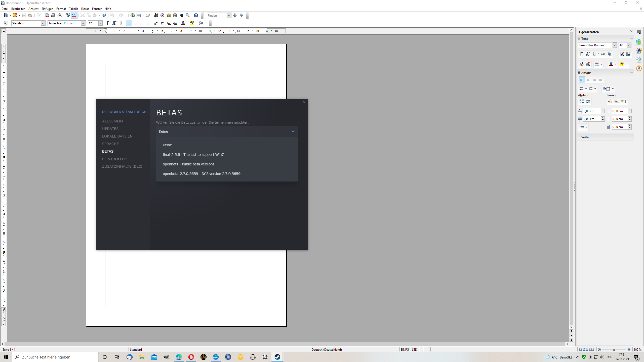This screenshot has width=644, height=362.
Task: Open paragraph style Standard dropdown
Action: pos(43,23)
